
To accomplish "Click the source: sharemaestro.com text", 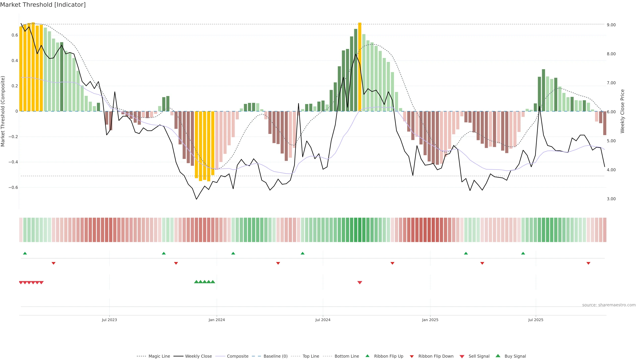I will pyautogui.click(x=609, y=305).
